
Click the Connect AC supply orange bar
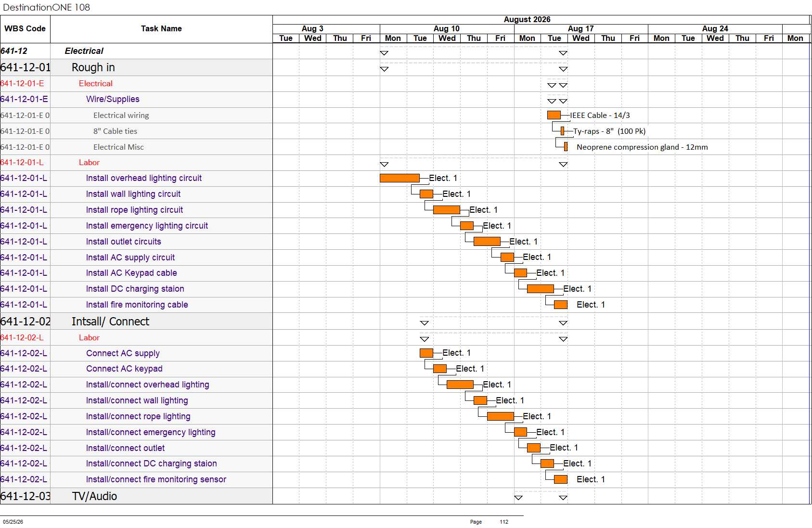426,353
